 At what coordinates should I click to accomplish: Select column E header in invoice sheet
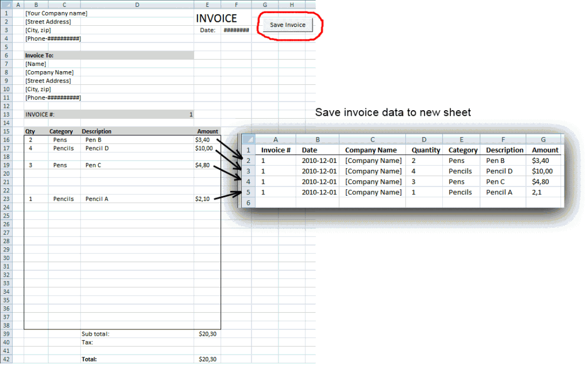(207, 5)
